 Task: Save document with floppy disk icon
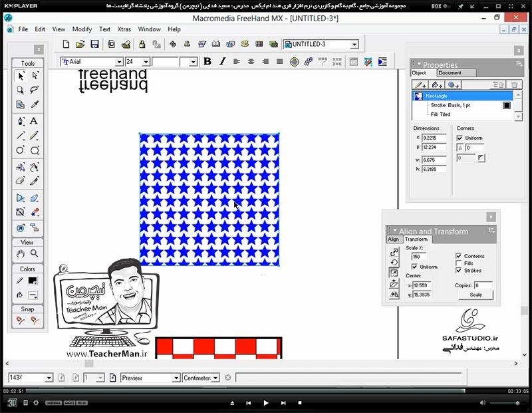click(94, 44)
